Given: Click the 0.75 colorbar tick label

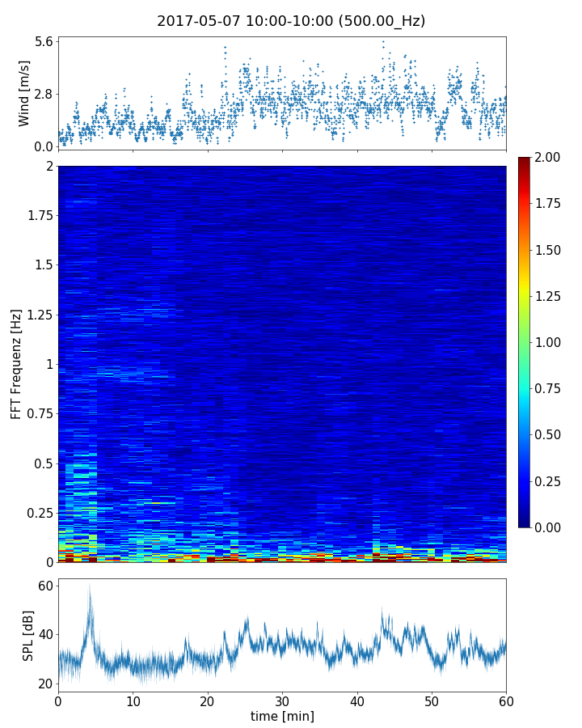Looking at the screenshot, I should click(x=550, y=388).
